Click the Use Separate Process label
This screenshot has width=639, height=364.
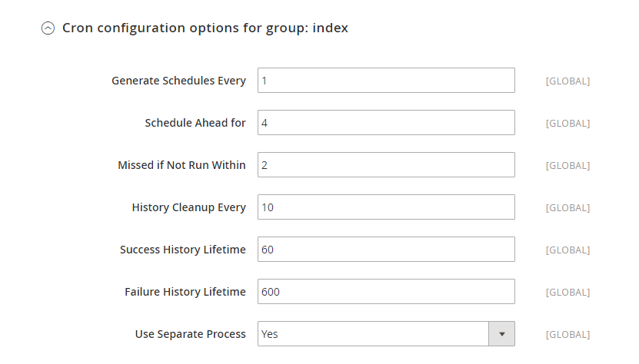[x=190, y=334]
